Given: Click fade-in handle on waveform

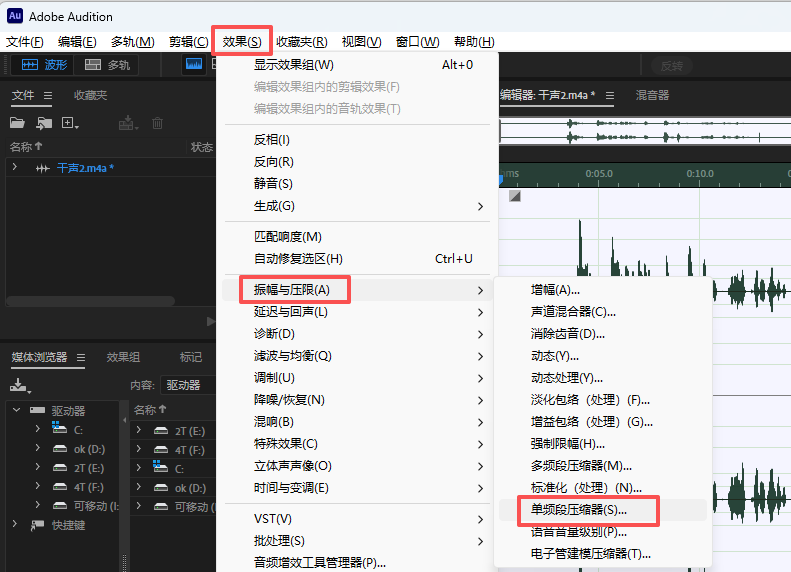Looking at the screenshot, I should coord(515,196).
